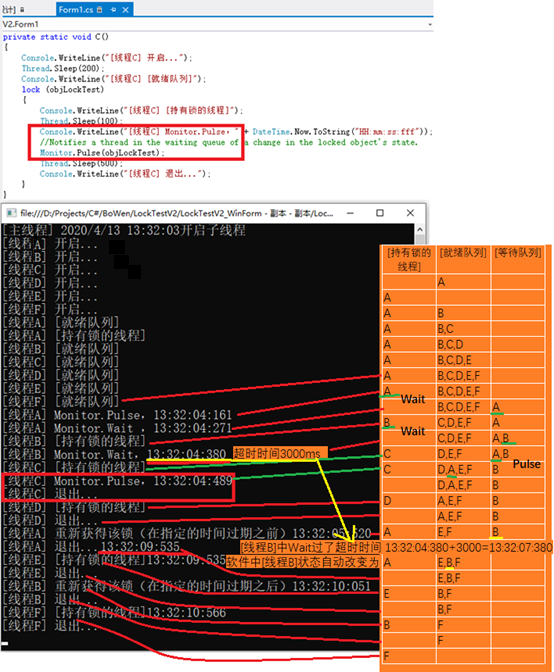Click console line '[主线程] 2020/4/13 13:32:03开启子线程'
The height and width of the screenshot is (672, 554).
click(x=124, y=230)
